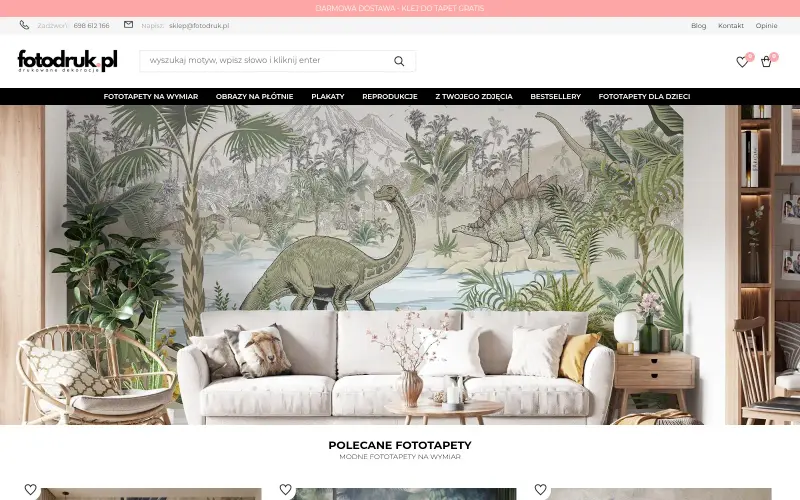
Task: Click the phone icon in the top bar
Action: [24, 25]
